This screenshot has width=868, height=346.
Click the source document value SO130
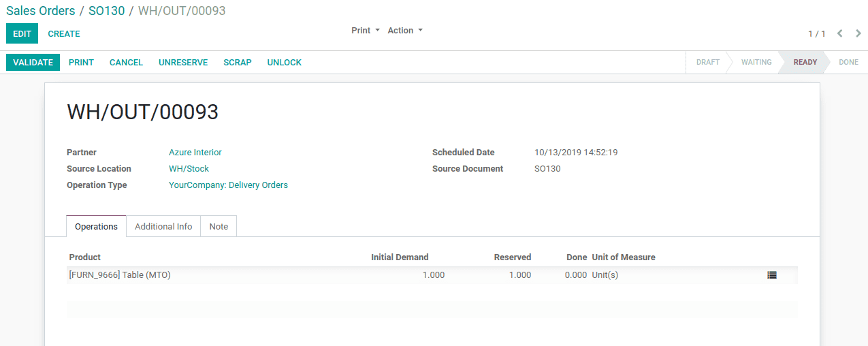pos(547,169)
